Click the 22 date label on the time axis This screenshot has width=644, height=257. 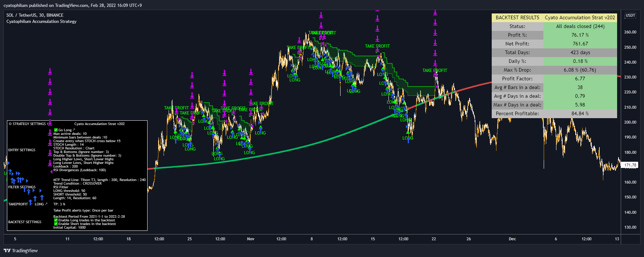point(434,239)
